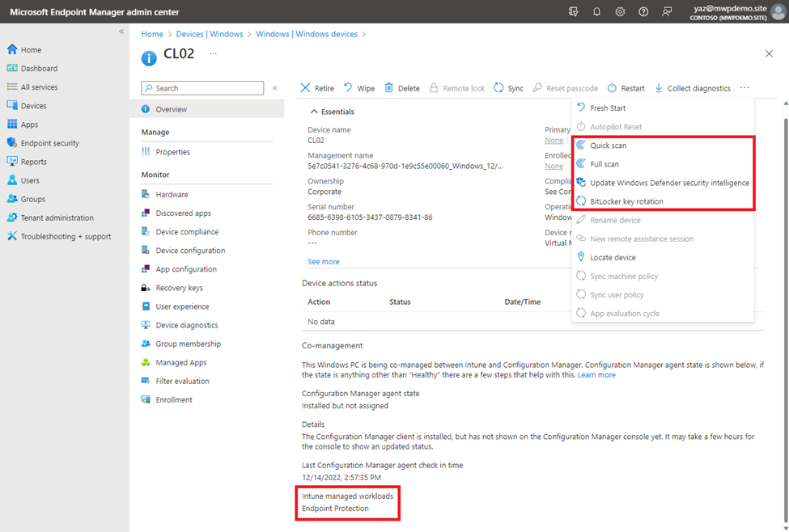Image resolution: width=789 pixels, height=532 pixels.
Task: Open the Recovery keys lock icon
Action: pos(146,288)
